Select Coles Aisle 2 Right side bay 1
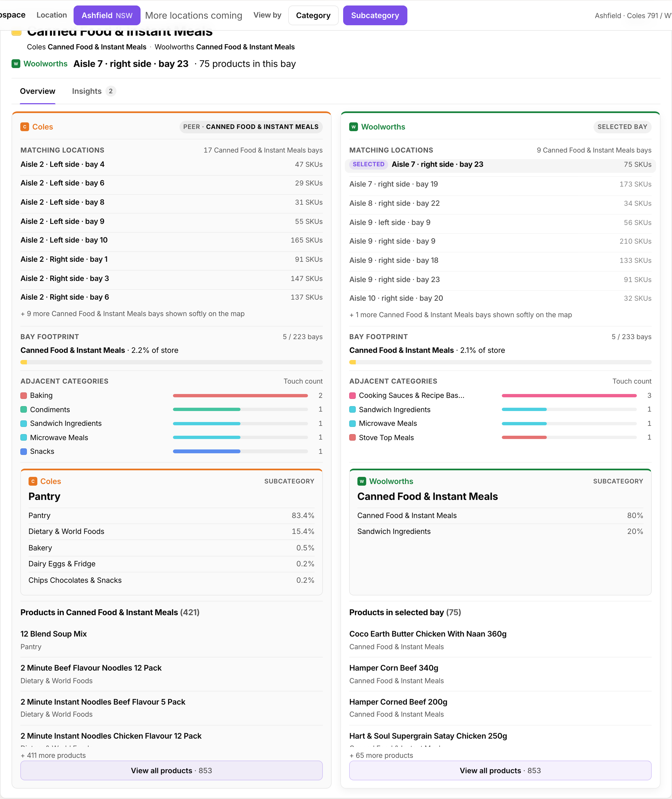This screenshot has height=799, width=672. (171, 259)
